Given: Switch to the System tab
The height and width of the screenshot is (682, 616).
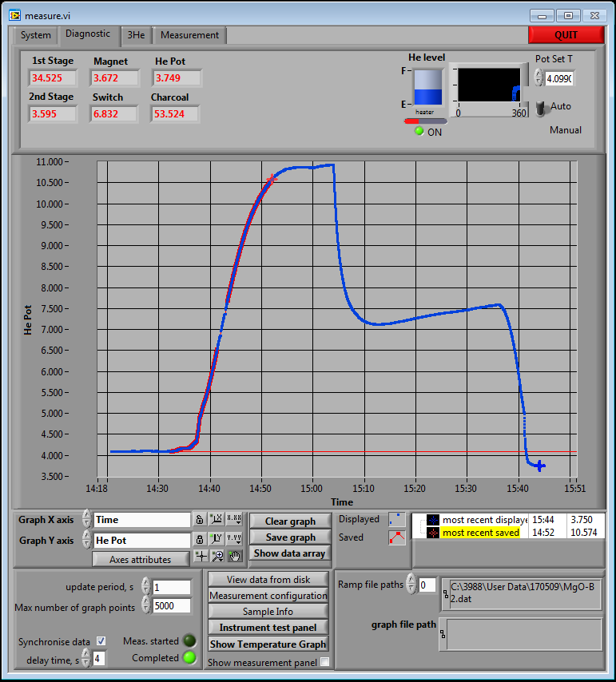Looking at the screenshot, I should click(x=35, y=35).
